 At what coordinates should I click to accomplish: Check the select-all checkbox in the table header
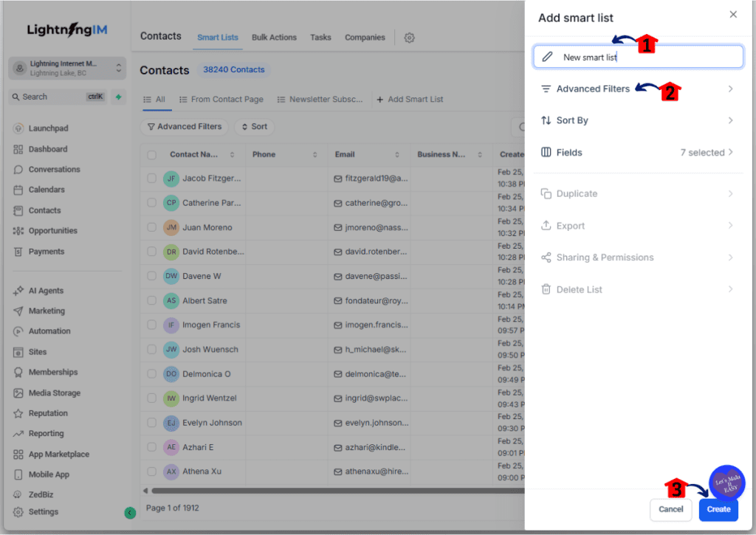tap(152, 153)
